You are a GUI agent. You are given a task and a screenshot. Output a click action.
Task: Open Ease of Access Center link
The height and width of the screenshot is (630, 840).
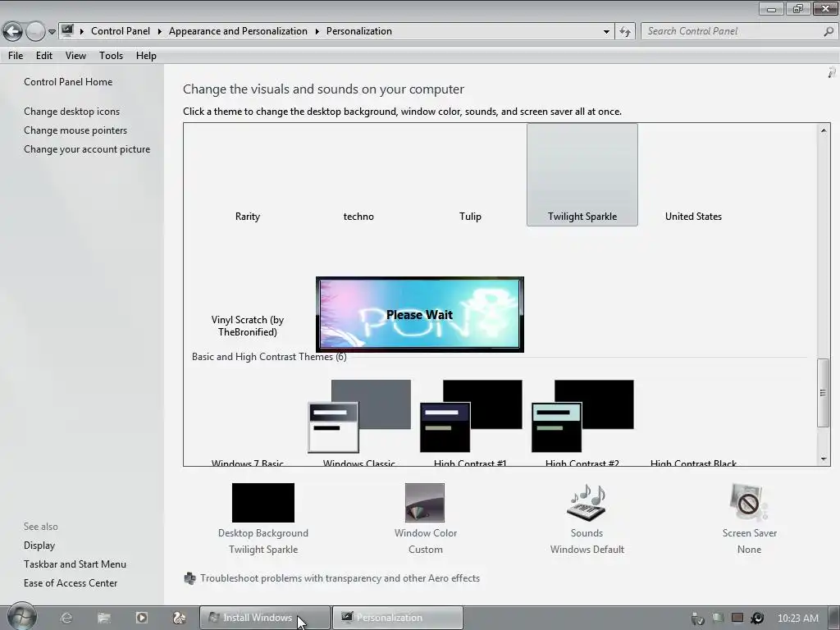pyautogui.click(x=71, y=583)
